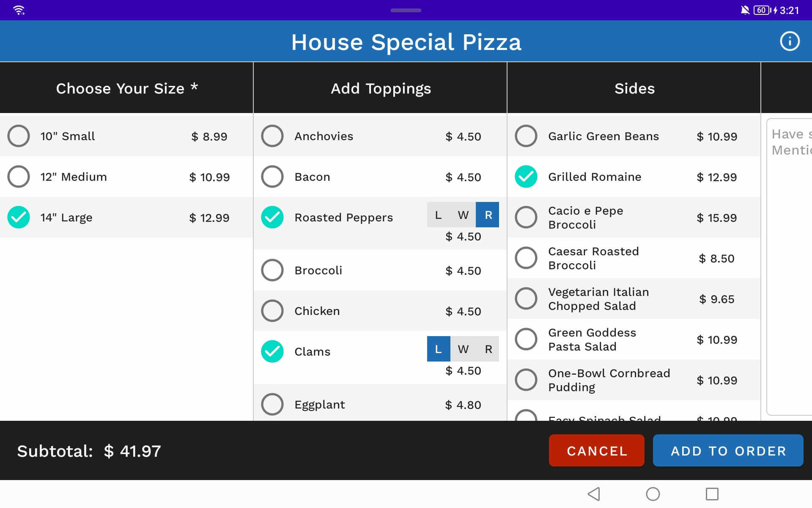Tap the recent apps square icon
This screenshot has height=508, width=812.
(712, 494)
